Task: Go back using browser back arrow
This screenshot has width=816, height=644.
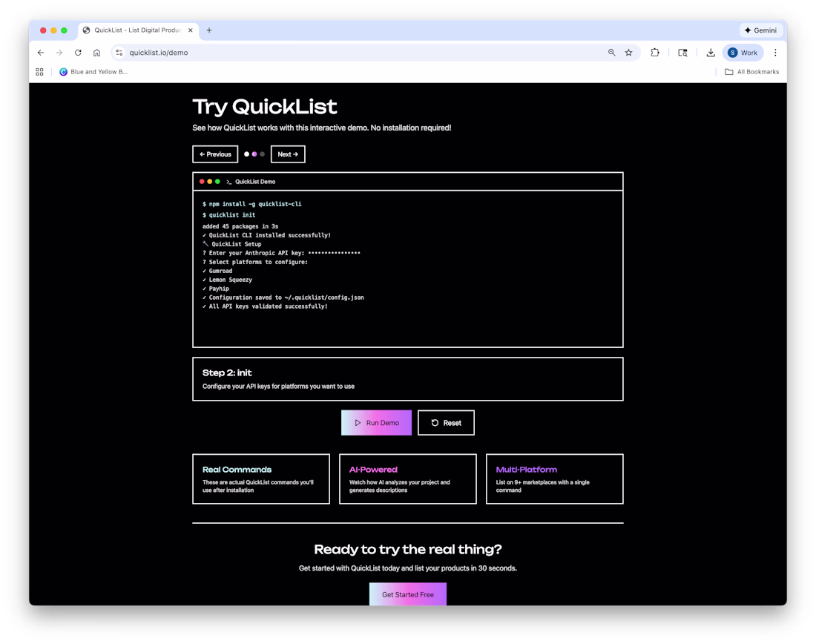Action: 41,53
